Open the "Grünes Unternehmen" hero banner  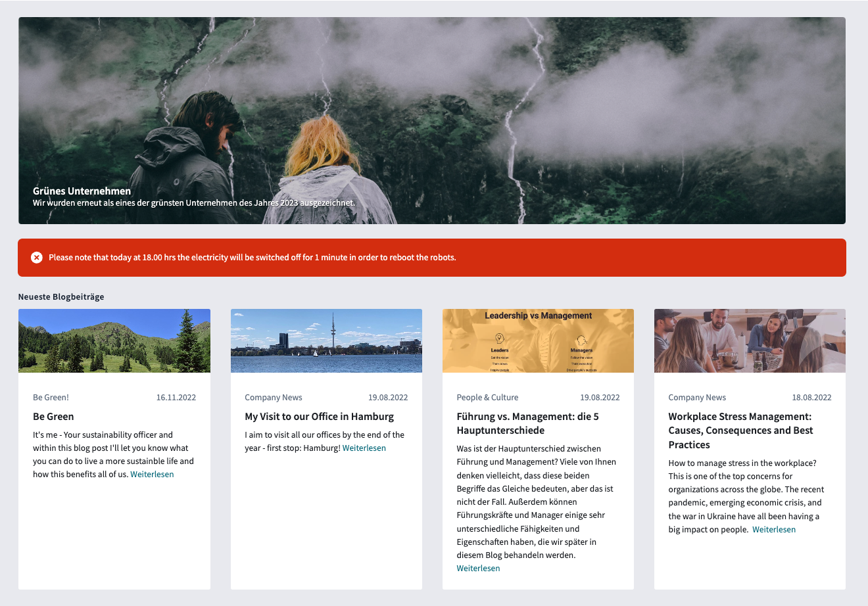[x=82, y=191]
